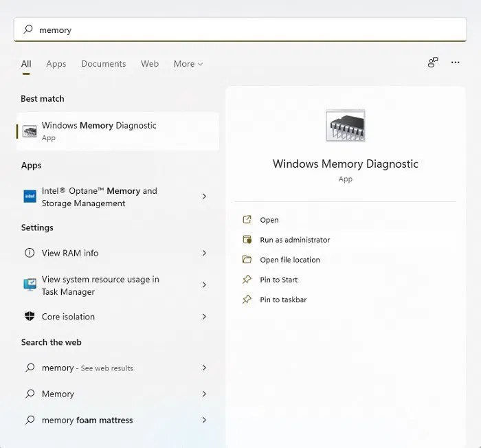This screenshot has height=448, width=481.
Task: Click the Core isolation shield icon
Action: pyautogui.click(x=30, y=316)
